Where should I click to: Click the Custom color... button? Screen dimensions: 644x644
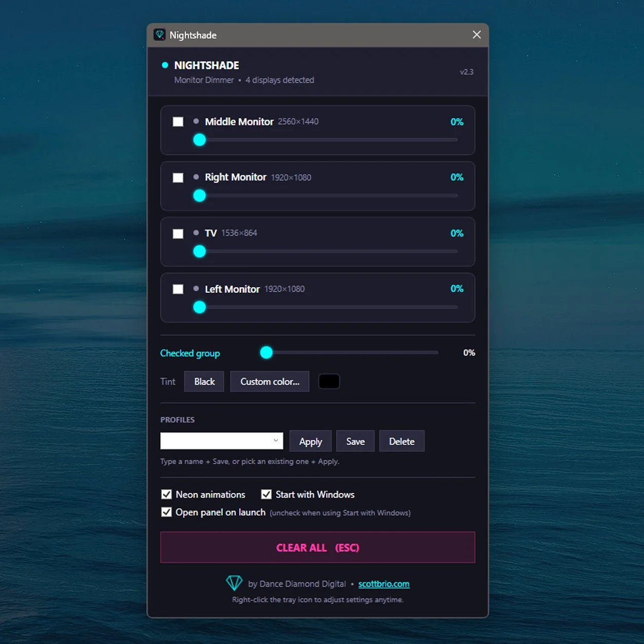point(270,382)
